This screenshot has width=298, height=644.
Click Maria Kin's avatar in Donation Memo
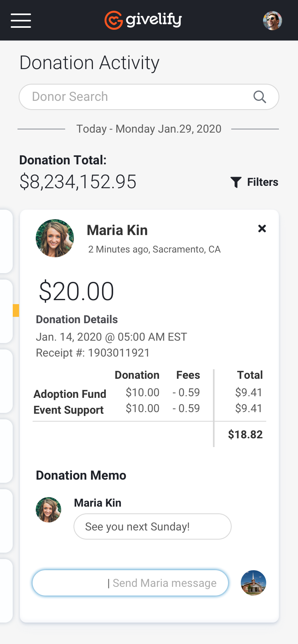point(48,510)
